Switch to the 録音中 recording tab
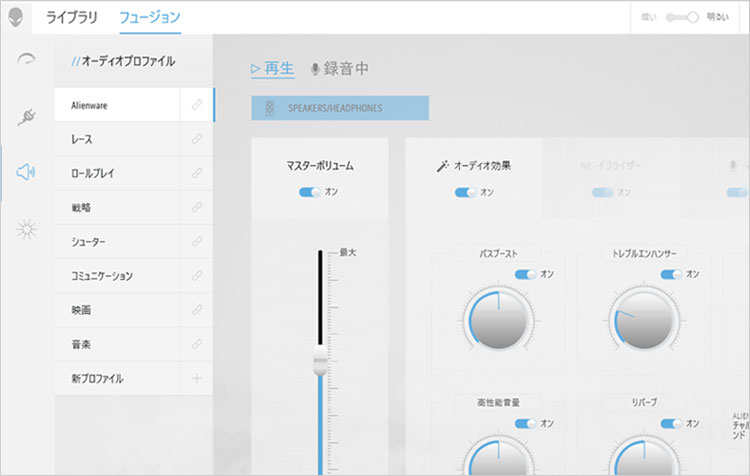 (340, 68)
